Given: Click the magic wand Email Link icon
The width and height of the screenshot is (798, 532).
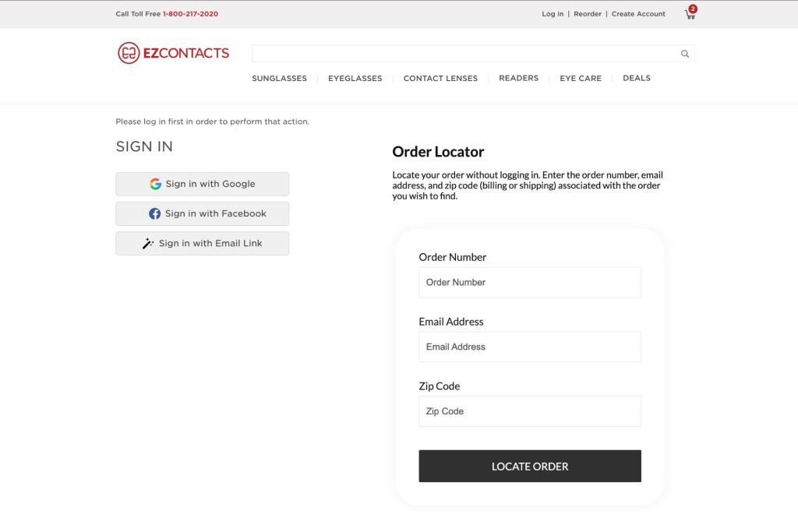Looking at the screenshot, I should tap(148, 243).
